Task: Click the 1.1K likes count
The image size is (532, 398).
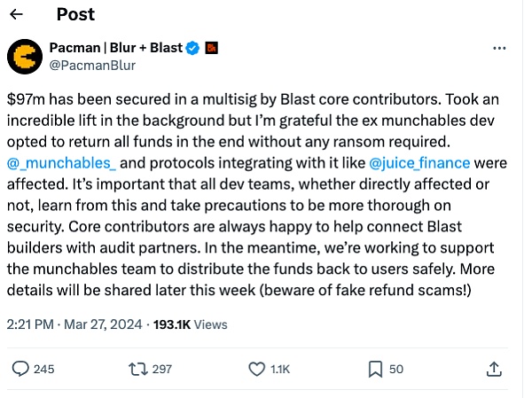Action: click(x=279, y=369)
